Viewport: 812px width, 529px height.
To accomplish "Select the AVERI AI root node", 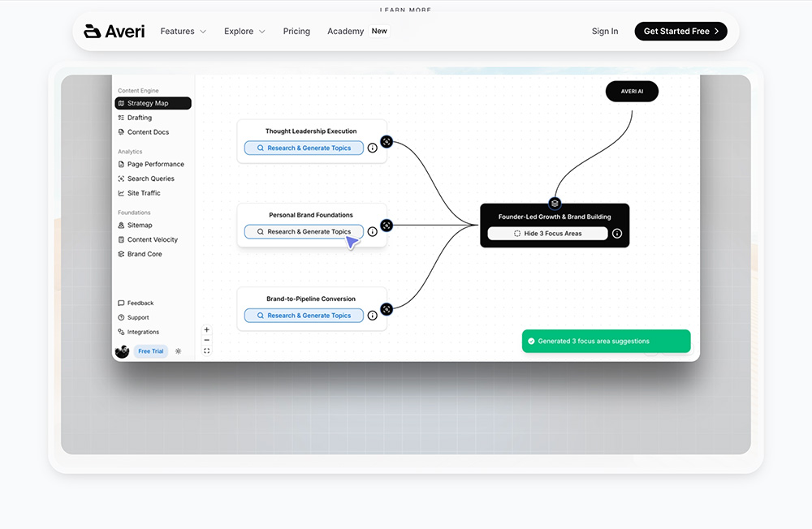I will pyautogui.click(x=632, y=91).
